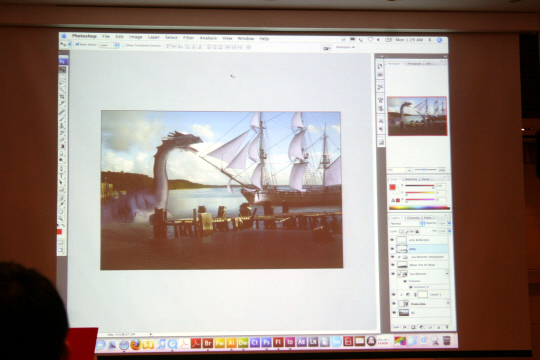Screen dimensions: 540x360
Task: Select the bottom background layer
Action: 420,312
